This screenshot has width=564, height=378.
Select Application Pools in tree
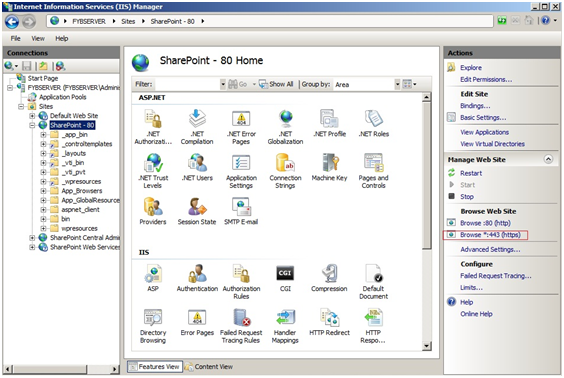point(63,97)
